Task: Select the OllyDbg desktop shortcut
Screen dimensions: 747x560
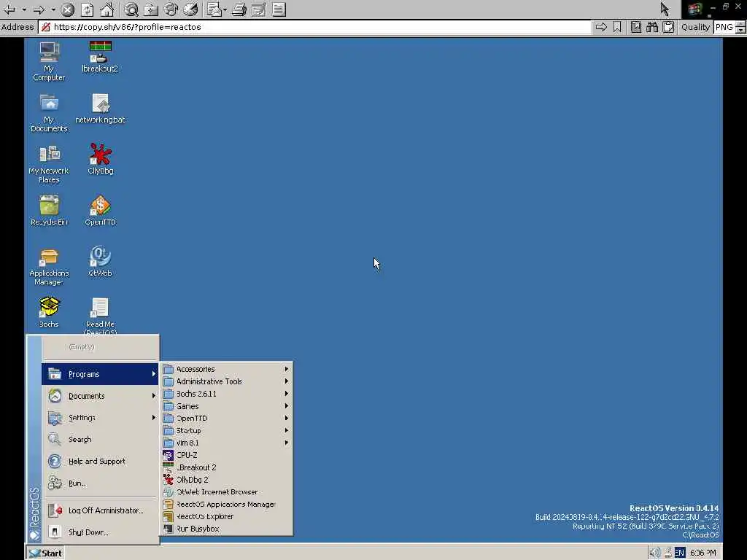Action: click(100, 160)
